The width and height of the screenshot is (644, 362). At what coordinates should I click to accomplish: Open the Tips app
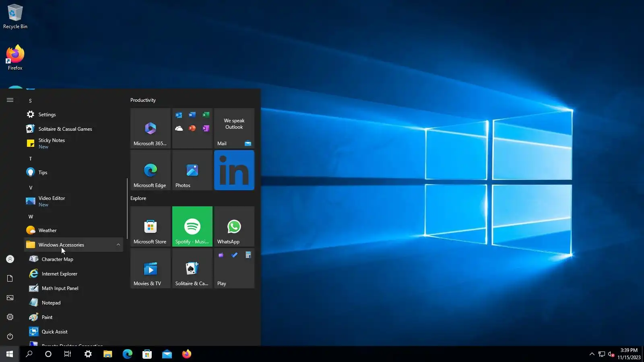[x=74, y=173]
